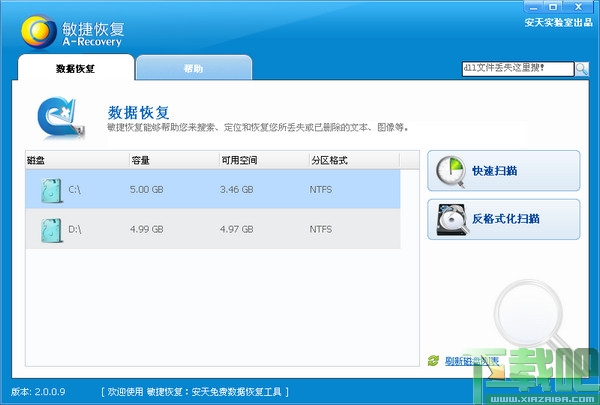
Task: Start 反格式化扫描 scan
Action: click(x=504, y=219)
